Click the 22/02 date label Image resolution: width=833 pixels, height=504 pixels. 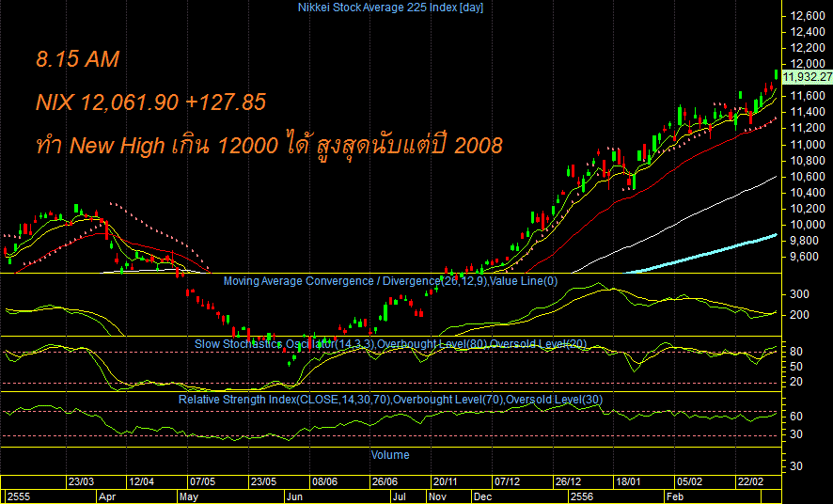(x=750, y=481)
